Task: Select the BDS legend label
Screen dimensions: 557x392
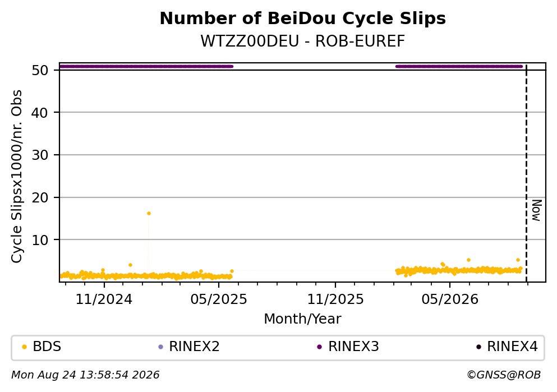Action: pos(47,347)
